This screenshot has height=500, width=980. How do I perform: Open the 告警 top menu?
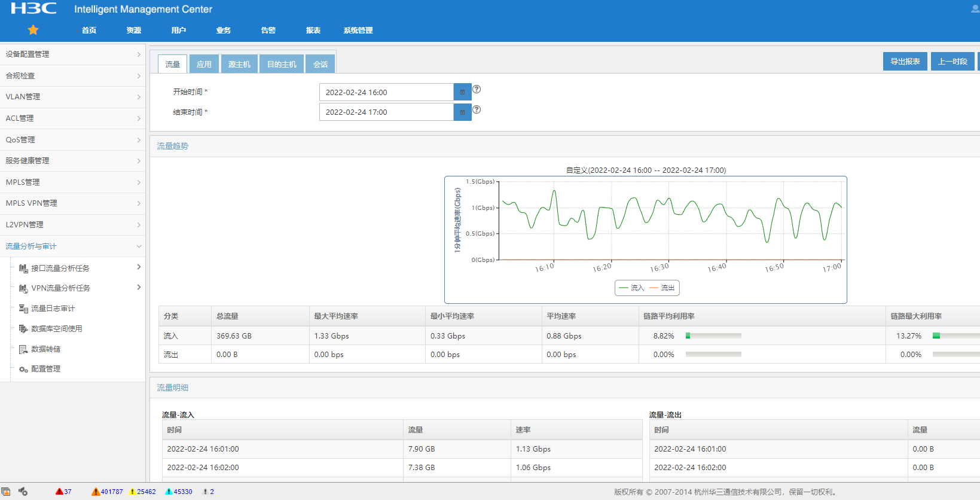click(x=268, y=31)
